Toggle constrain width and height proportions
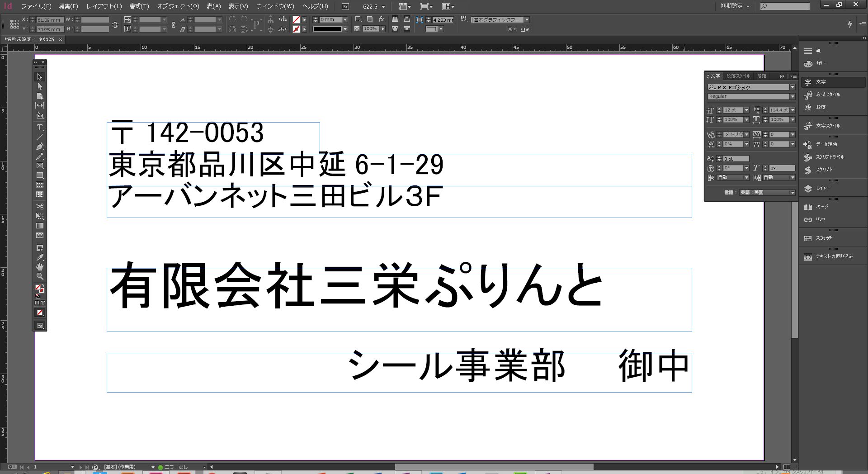 115,24
